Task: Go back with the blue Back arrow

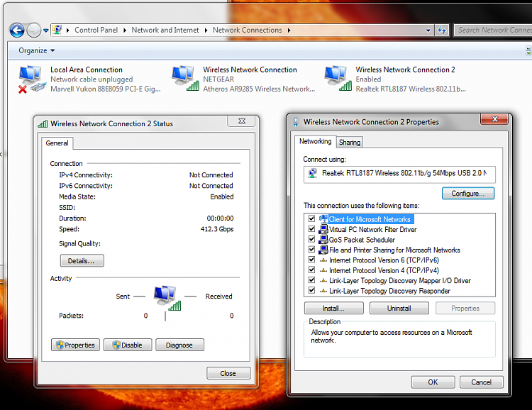Action: tap(17, 31)
